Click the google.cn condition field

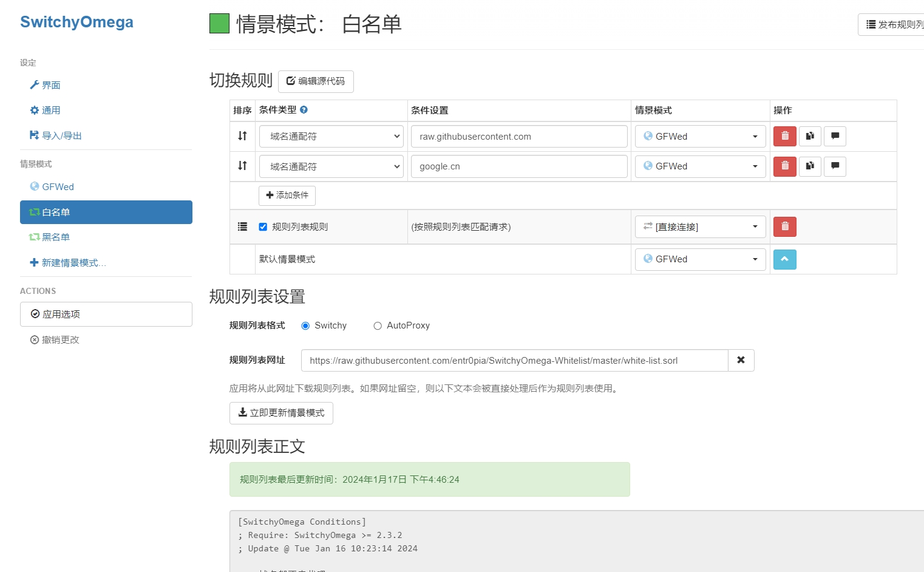[x=519, y=166]
